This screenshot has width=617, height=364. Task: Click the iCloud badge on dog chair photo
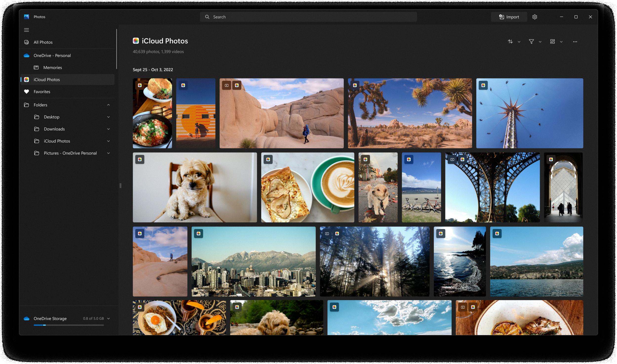[140, 159]
